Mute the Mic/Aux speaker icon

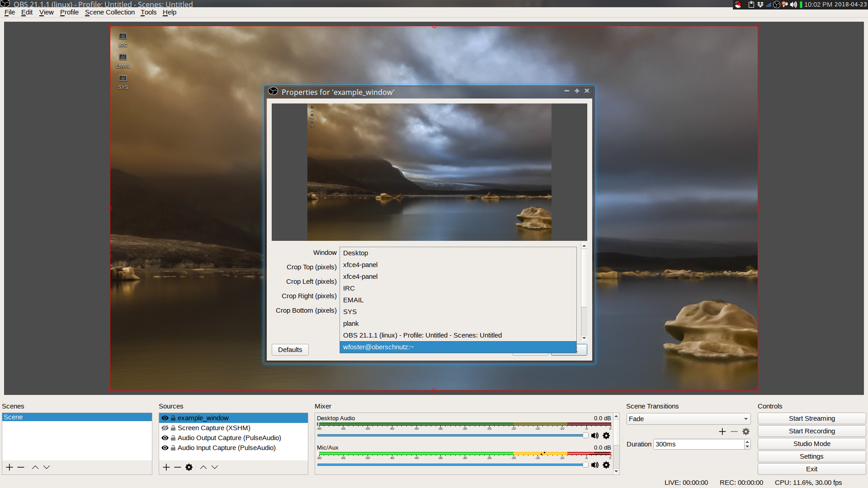pyautogui.click(x=594, y=465)
